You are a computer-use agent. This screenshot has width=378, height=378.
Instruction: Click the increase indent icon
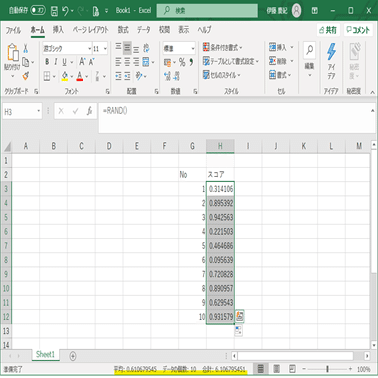(x=127, y=76)
